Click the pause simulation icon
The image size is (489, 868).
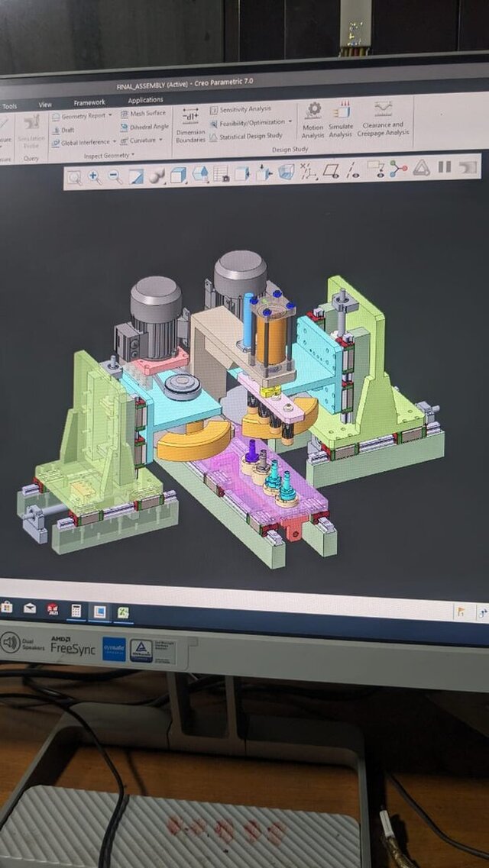point(445,166)
